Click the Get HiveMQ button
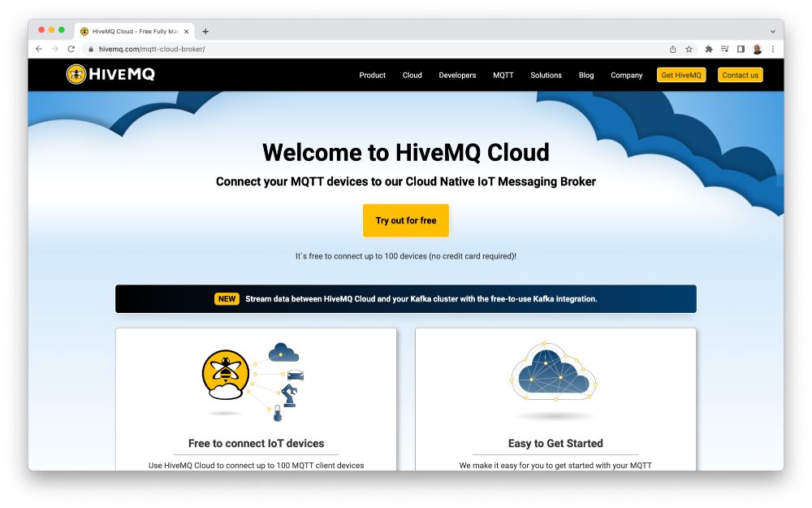 [x=681, y=75]
